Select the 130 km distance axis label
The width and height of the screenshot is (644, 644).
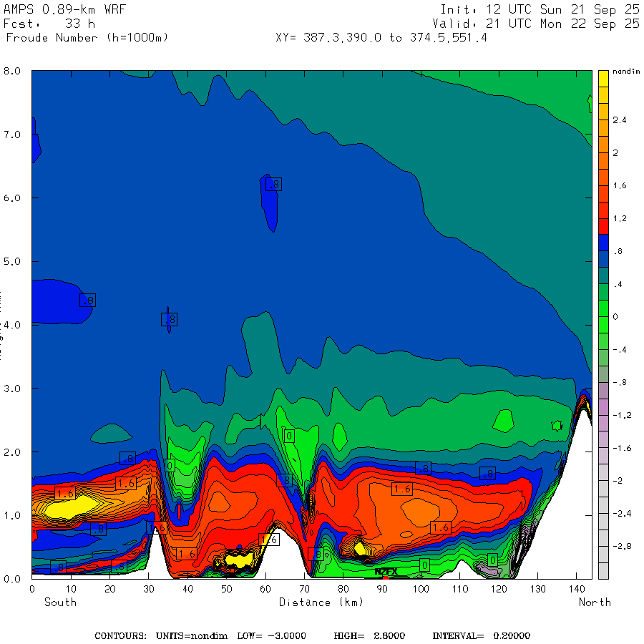(537, 589)
